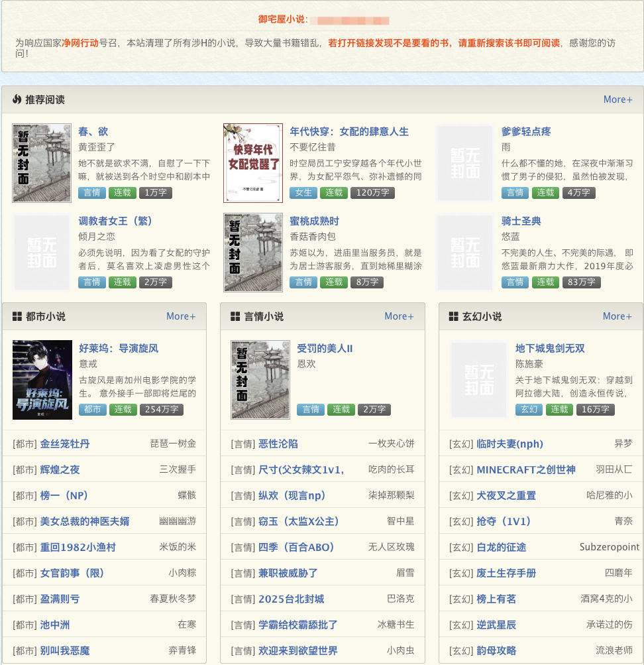Expand More+ in the 玄幻小说 panel
Image resolution: width=644 pixels, height=665 pixels.
coord(617,316)
